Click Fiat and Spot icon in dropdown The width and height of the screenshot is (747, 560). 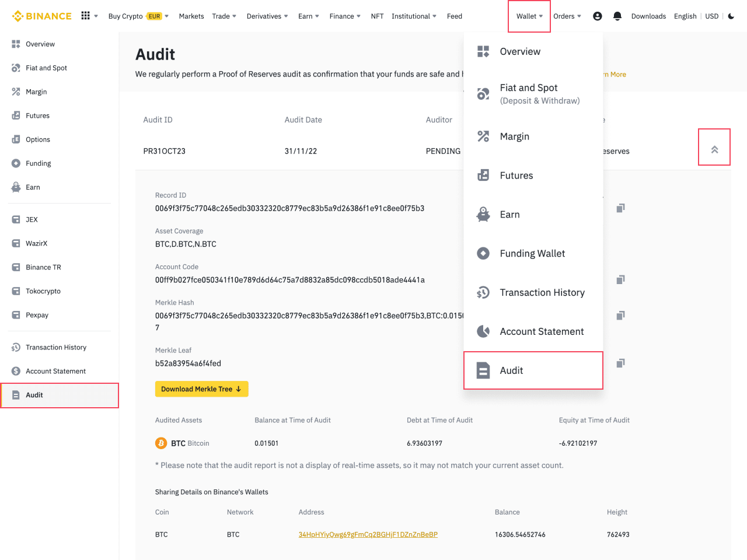click(483, 93)
